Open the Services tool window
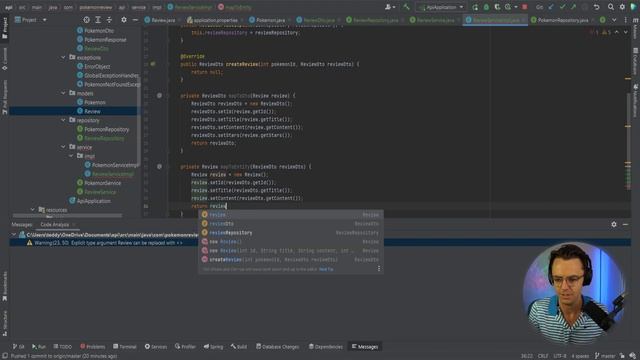The image size is (640, 360). [x=156, y=347]
